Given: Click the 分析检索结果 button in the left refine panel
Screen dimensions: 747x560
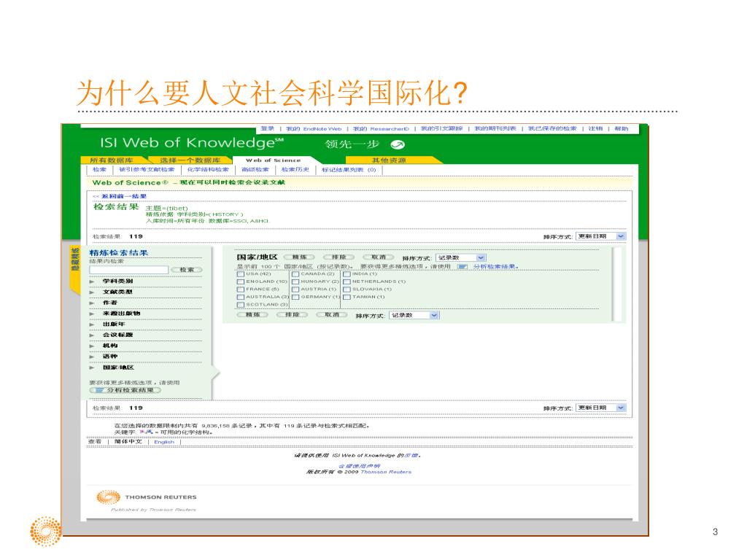Looking at the screenshot, I should coord(125,391).
